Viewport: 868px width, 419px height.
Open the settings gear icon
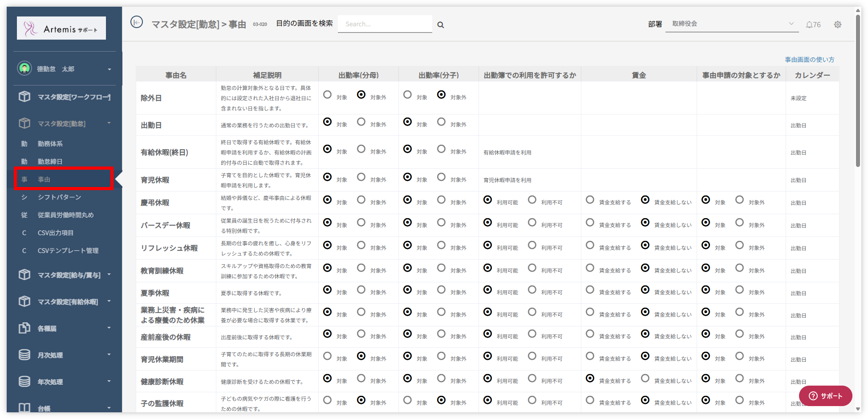pos(837,24)
